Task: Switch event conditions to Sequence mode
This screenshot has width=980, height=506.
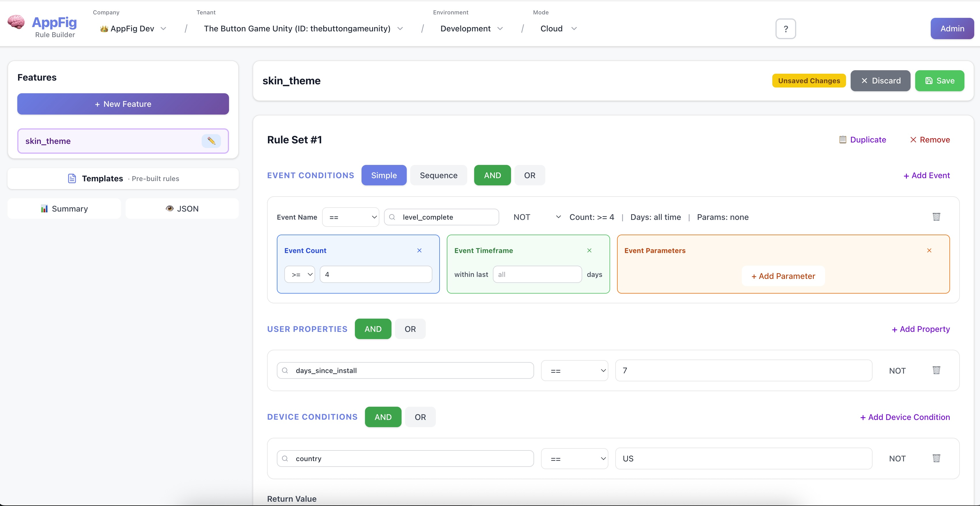Action: click(438, 175)
